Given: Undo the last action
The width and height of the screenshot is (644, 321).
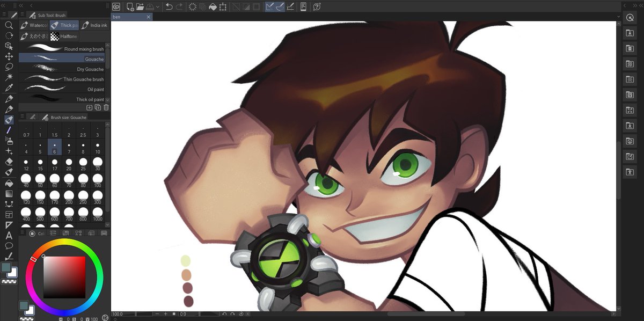Looking at the screenshot, I should (x=169, y=6).
